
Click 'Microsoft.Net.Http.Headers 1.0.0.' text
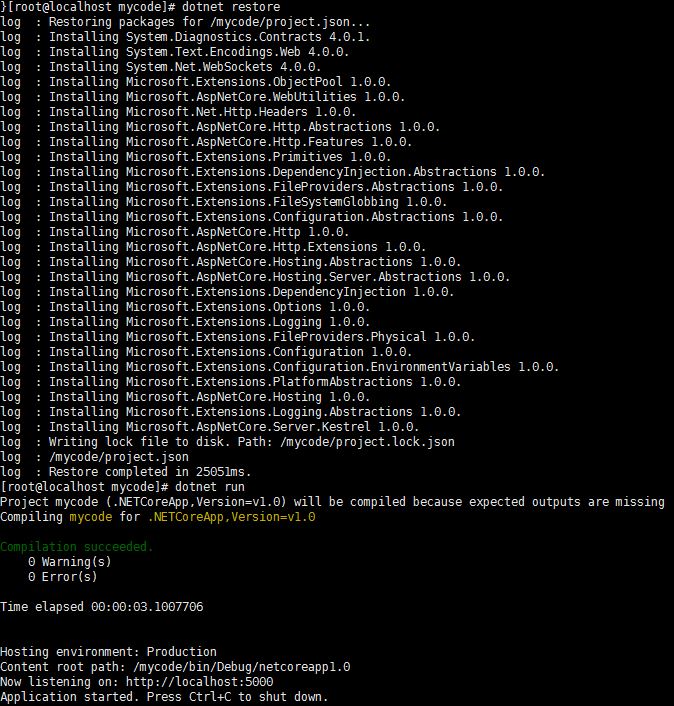241,112
